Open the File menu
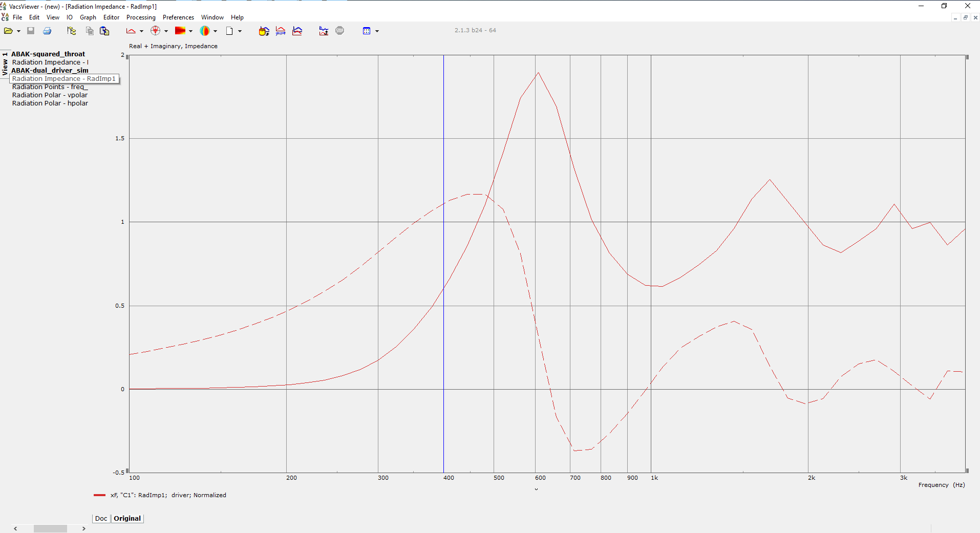This screenshot has height=533, width=980. pos(17,17)
